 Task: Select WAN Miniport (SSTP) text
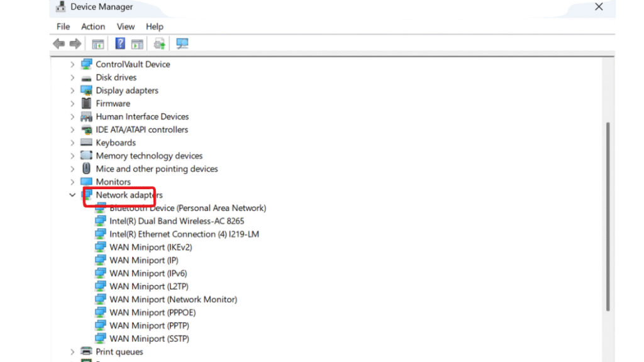click(x=150, y=339)
